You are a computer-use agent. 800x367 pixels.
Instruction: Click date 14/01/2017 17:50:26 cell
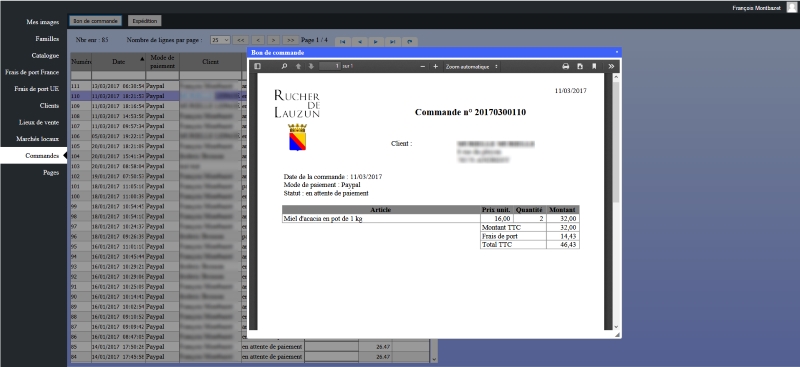coord(118,347)
